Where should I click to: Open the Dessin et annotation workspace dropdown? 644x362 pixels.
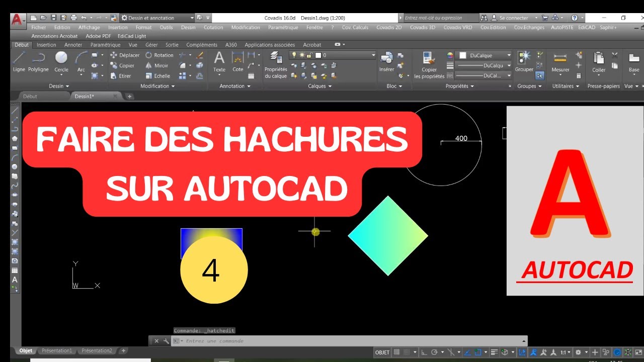point(157,18)
